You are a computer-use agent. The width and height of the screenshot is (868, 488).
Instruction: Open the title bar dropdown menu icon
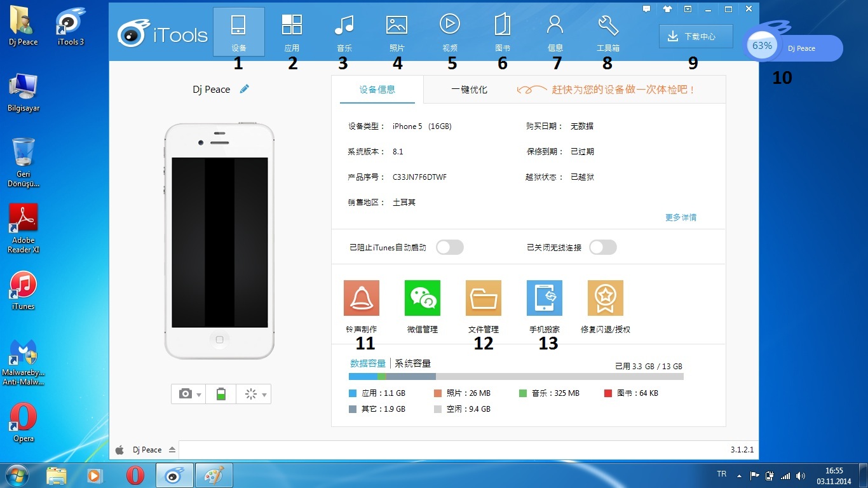pyautogui.click(x=688, y=9)
